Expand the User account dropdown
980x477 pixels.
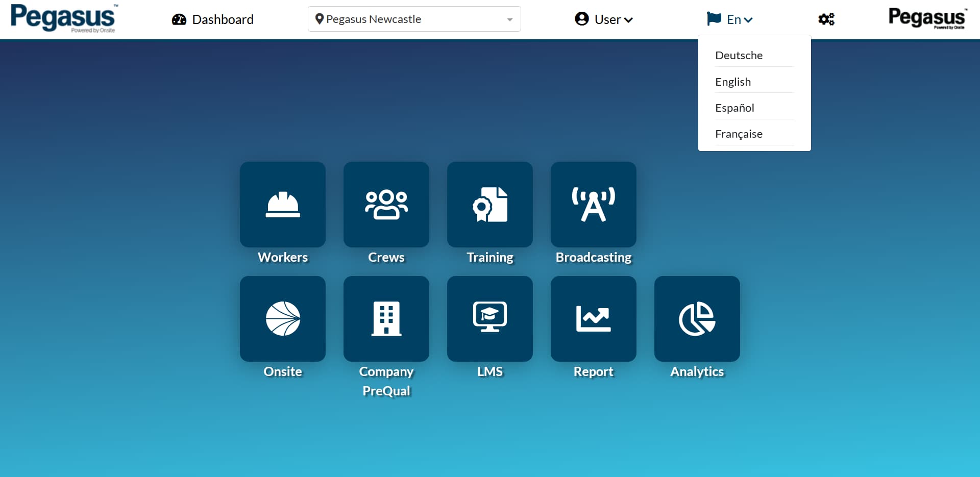point(603,19)
